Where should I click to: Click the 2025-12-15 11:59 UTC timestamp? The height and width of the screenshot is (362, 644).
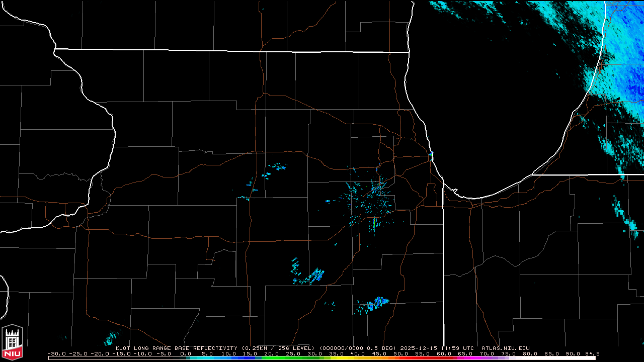(438, 348)
